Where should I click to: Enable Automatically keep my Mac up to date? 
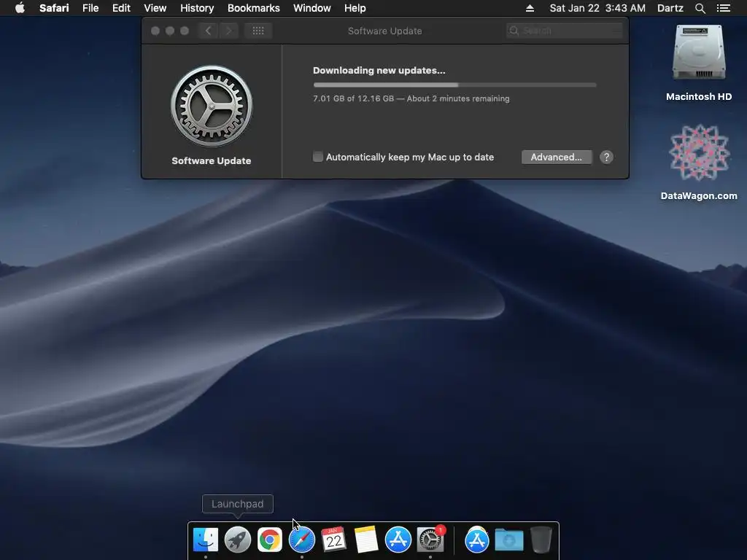click(318, 157)
